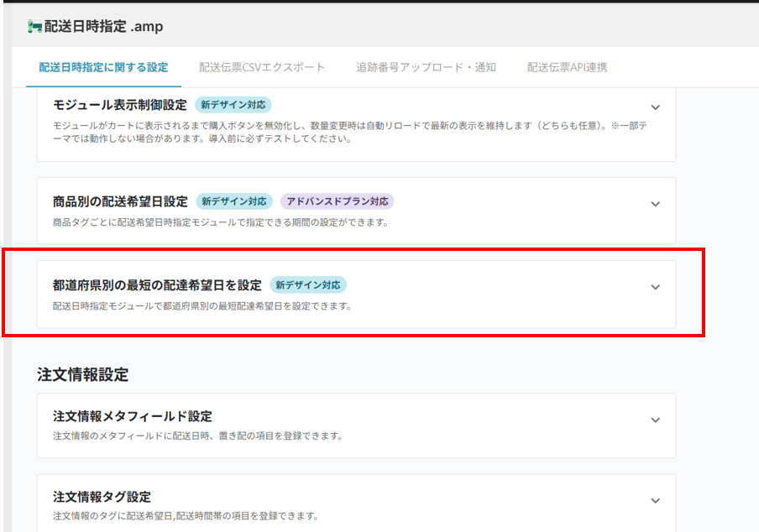This screenshot has height=532, width=759.
Task: Click the 商品別の配送希望日設定 heading
Action: (120, 201)
